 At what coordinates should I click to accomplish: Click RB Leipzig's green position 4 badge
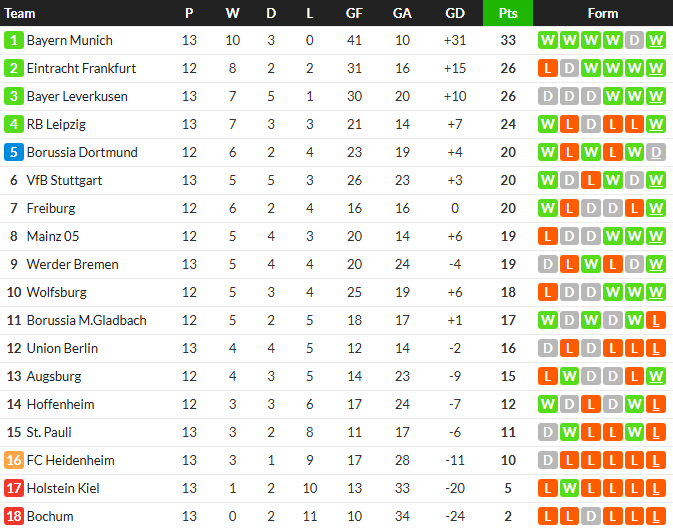[x=13, y=125]
